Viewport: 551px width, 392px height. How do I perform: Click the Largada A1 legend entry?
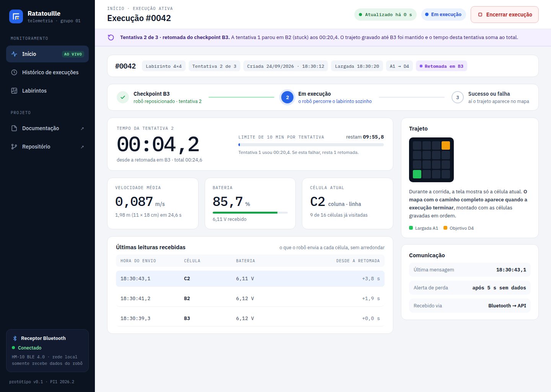coord(424,228)
